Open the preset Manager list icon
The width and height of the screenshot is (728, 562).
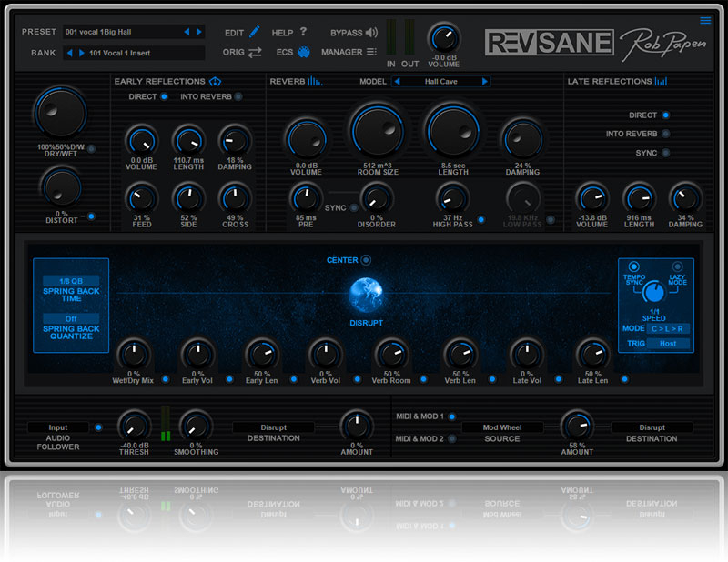pyautogui.click(x=371, y=52)
